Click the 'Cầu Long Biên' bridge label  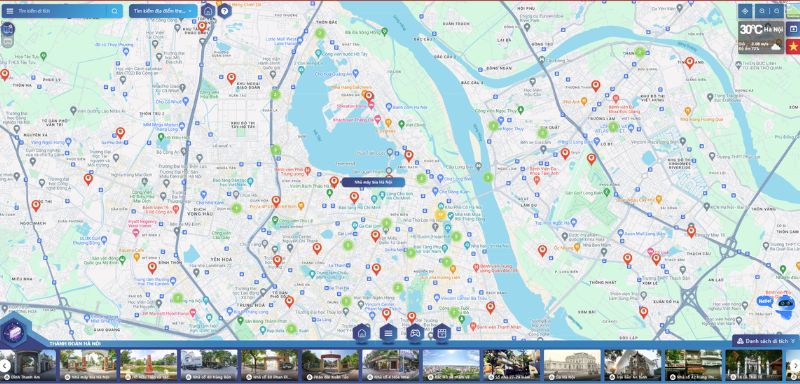point(458,167)
